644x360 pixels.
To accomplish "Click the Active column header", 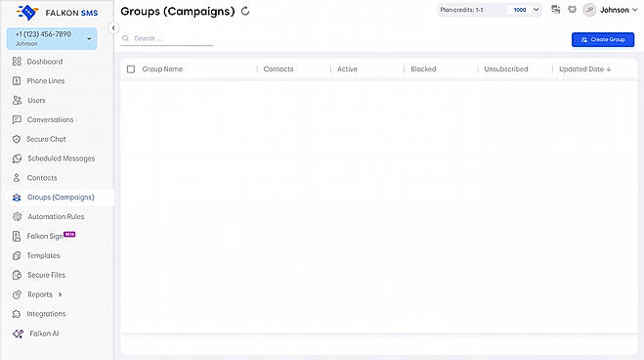I will pyautogui.click(x=347, y=69).
